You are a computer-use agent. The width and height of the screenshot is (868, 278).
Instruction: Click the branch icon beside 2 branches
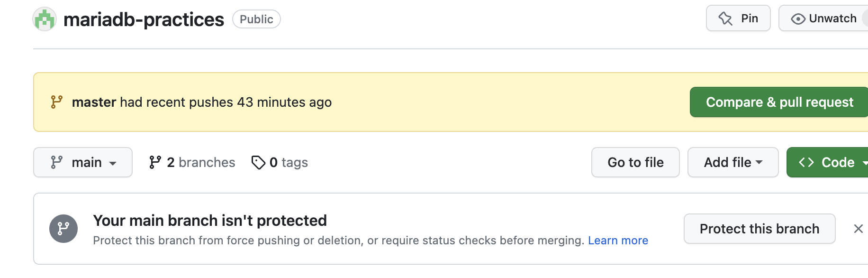coord(155,163)
